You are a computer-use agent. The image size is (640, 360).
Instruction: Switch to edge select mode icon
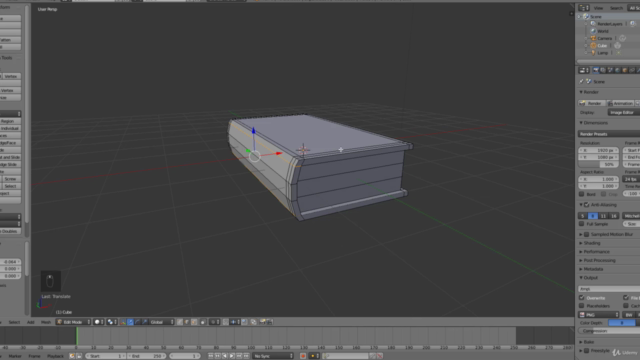(x=187, y=322)
